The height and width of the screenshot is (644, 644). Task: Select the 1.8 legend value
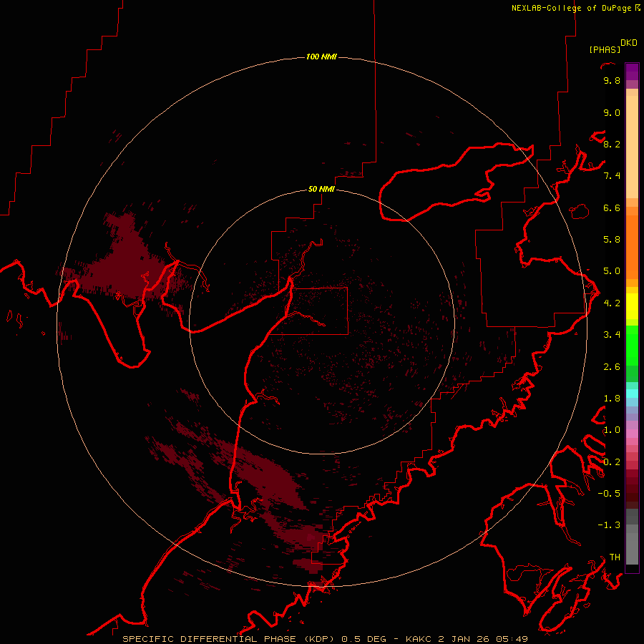(x=612, y=399)
